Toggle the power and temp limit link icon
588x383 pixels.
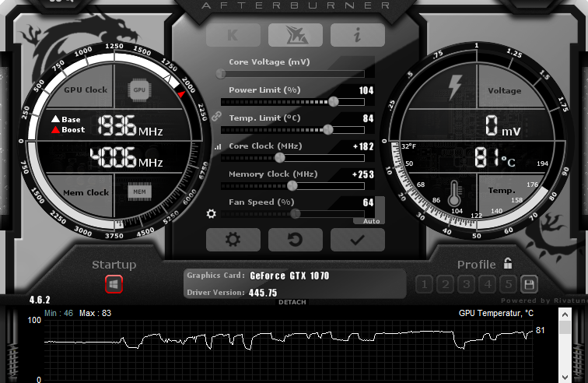(216, 117)
